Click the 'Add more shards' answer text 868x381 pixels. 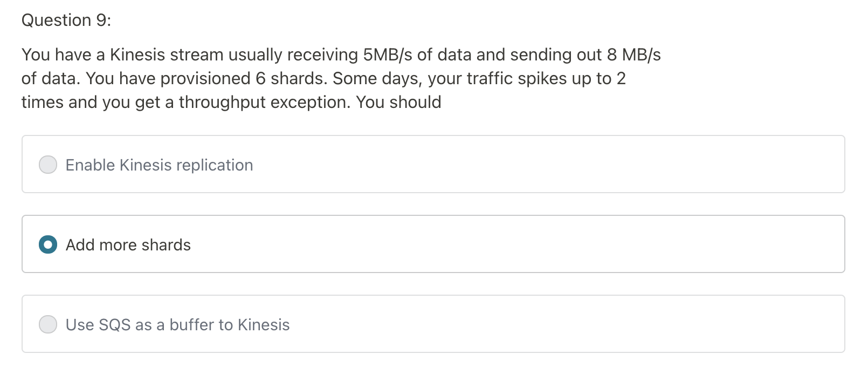pyautogui.click(x=128, y=245)
